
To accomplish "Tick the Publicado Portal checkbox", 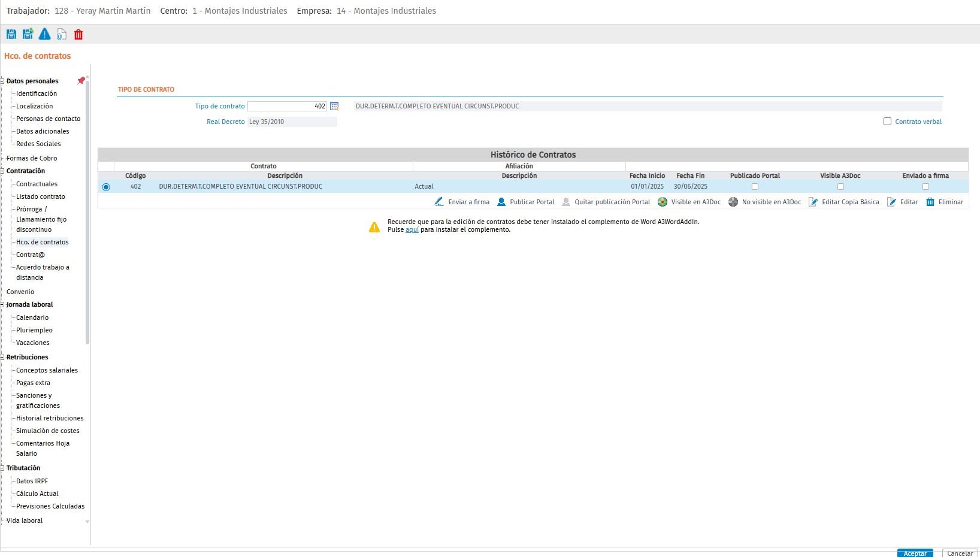I will tap(755, 187).
